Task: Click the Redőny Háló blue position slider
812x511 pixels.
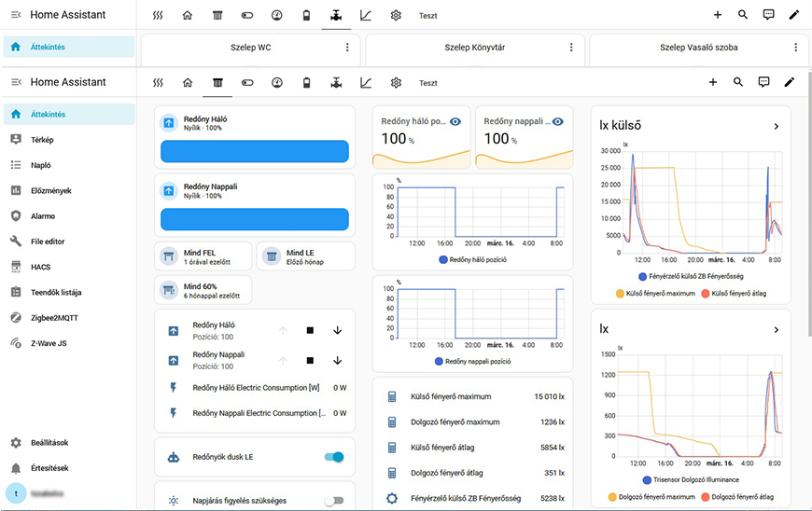Action: (255, 152)
